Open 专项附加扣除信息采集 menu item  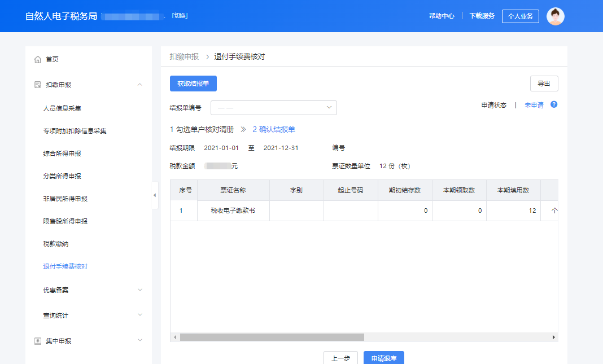click(x=75, y=131)
